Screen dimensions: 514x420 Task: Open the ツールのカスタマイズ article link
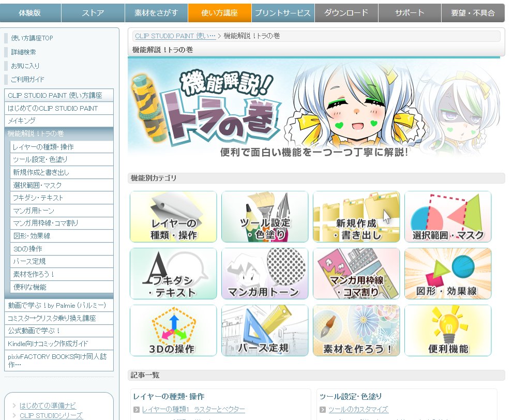pyautogui.click(x=358, y=410)
